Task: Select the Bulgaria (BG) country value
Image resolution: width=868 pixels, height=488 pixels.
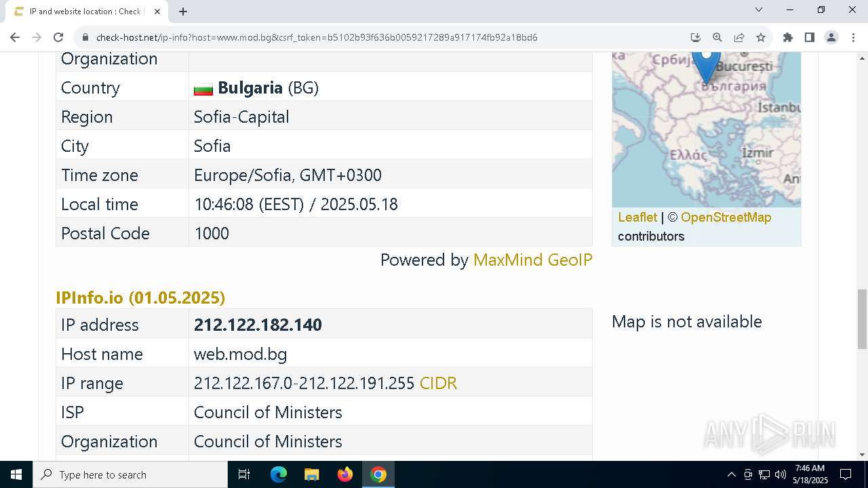Action: (268, 87)
